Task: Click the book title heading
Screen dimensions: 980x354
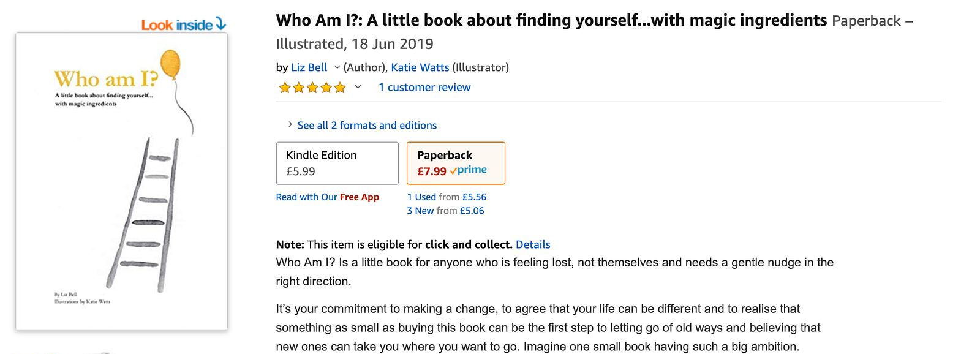Action: point(551,21)
